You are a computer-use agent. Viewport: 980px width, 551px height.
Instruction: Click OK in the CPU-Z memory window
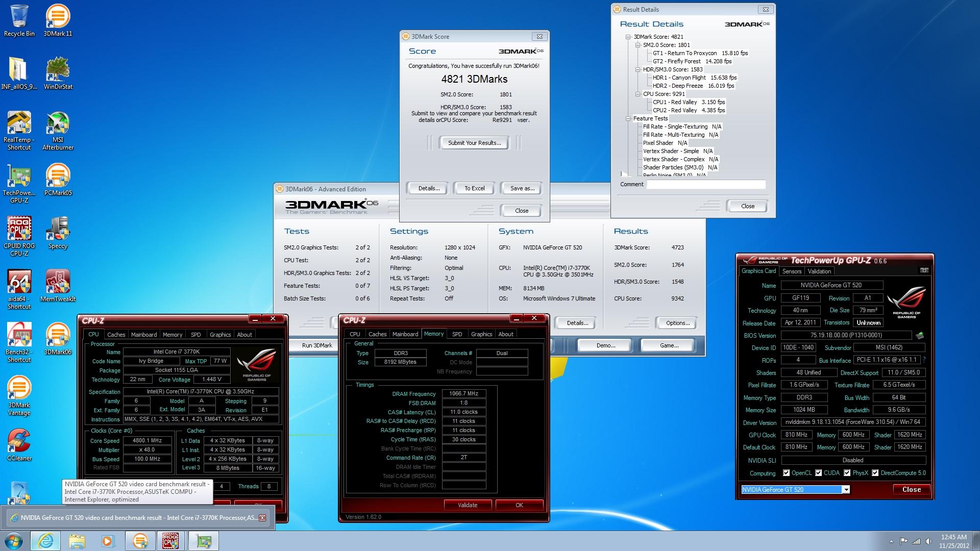pos(519,505)
